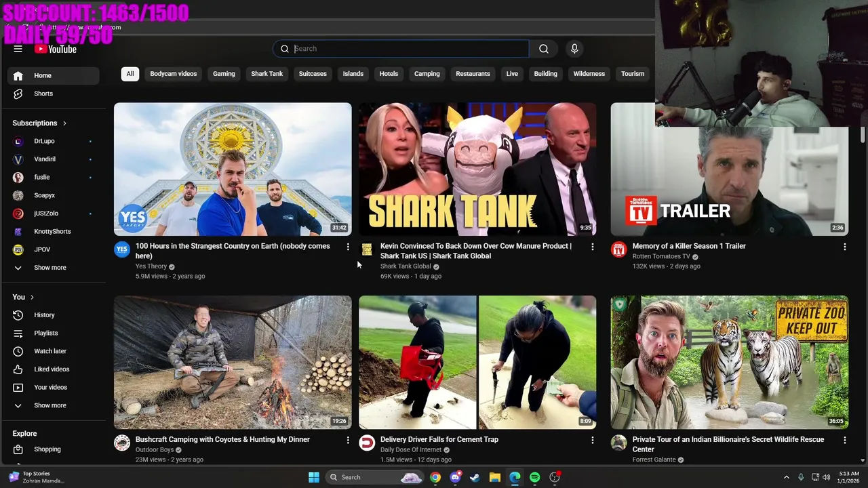Image resolution: width=868 pixels, height=488 pixels.
Task: Open Liked videos list
Action: click(x=53, y=369)
